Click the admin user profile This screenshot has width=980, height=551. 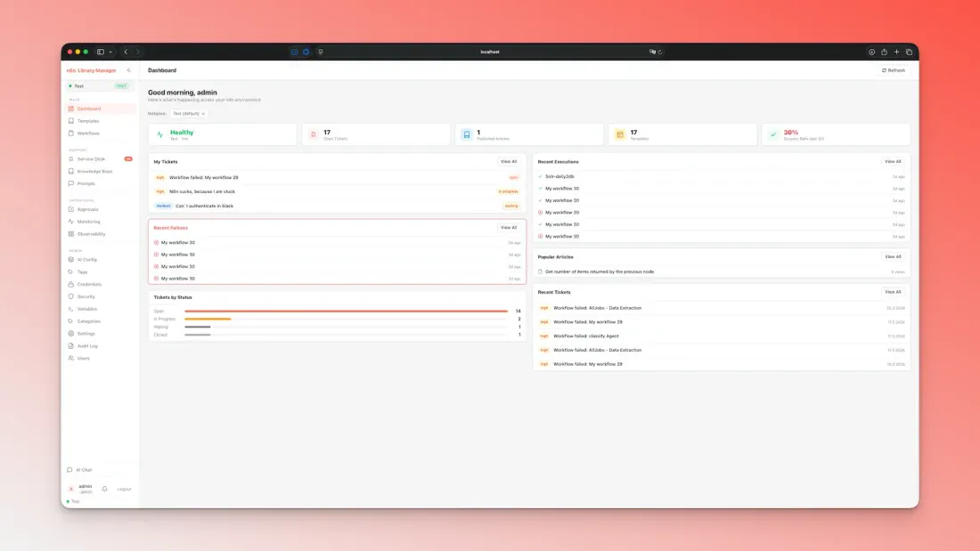[x=80, y=489]
